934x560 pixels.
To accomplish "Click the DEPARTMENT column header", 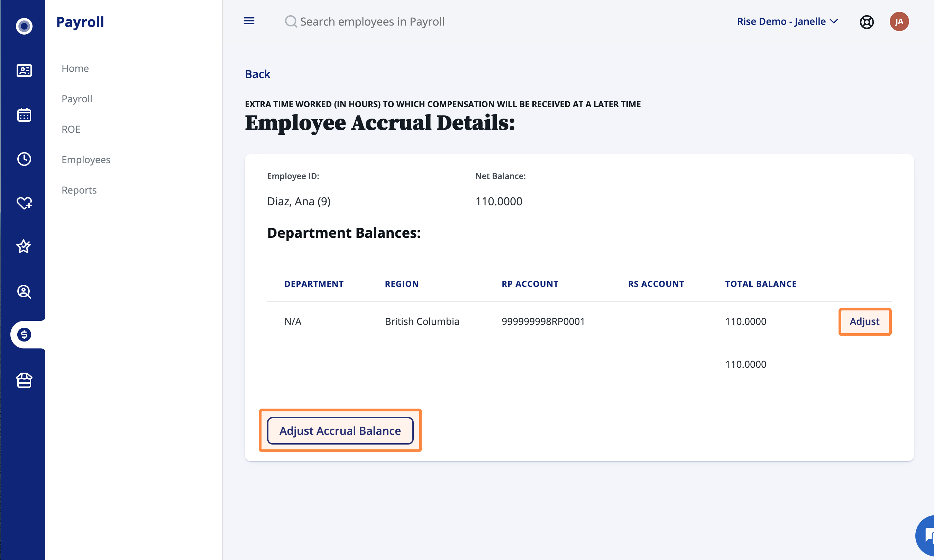I will [x=314, y=284].
